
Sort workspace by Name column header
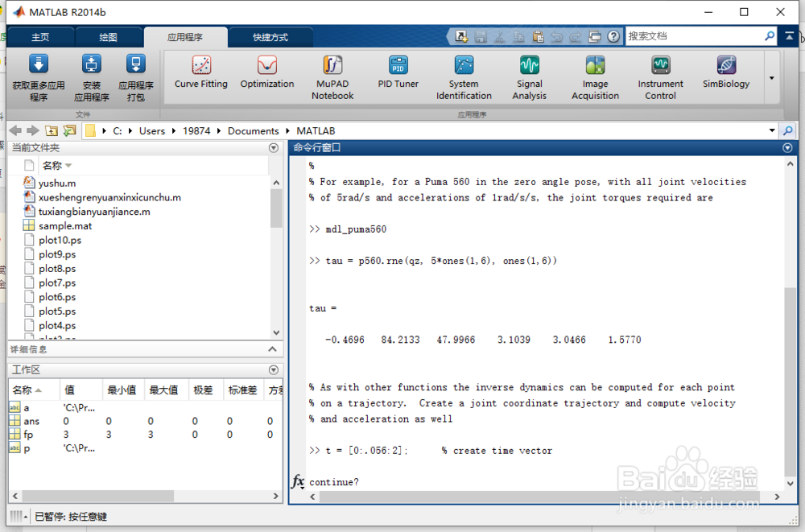34,390
